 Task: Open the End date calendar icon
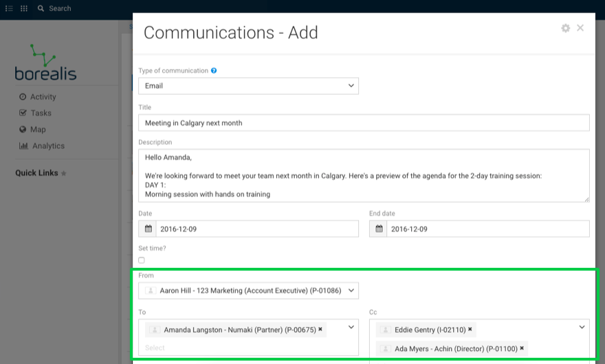tap(379, 229)
